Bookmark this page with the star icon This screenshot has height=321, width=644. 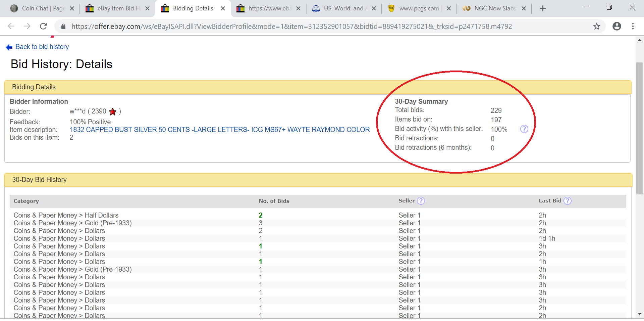pos(596,26)
